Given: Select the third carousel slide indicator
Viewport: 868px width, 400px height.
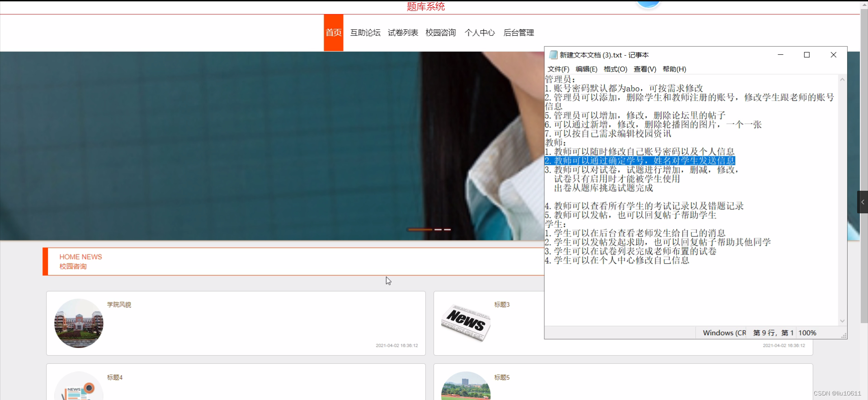Looking at the screenshot, I should (x=447, y=230).
